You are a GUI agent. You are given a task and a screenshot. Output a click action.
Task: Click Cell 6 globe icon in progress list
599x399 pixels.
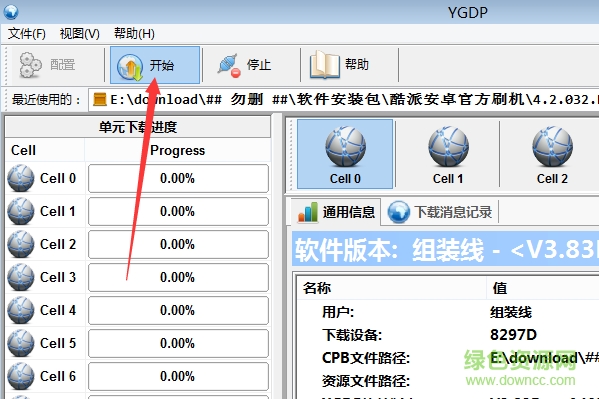[21, 376]
